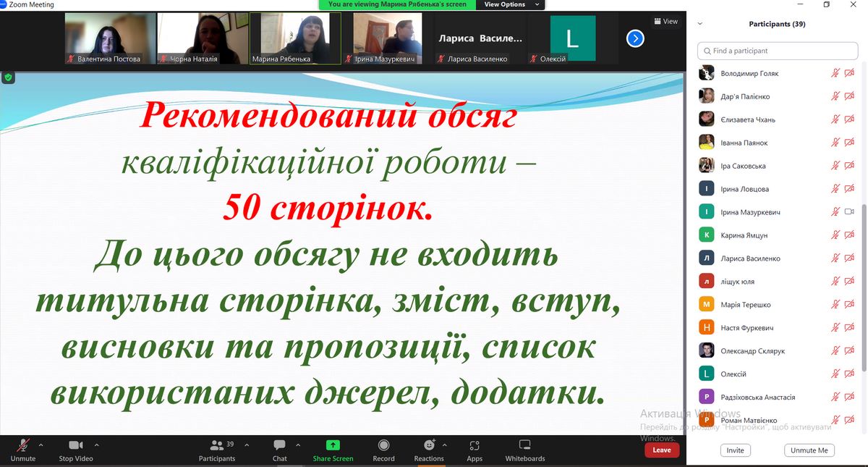Open the Chat panel icon
This screenshot has height=467, width=868.
(x=279, y=445)
